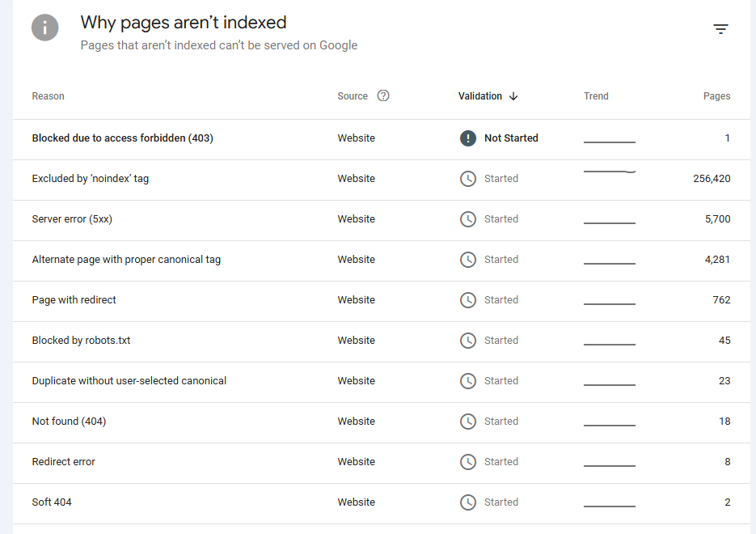Image resolution: width=756 pixels, height=534 pixels.
Task: Click the Validation sort arrow
Action: pyautogui.click(x=513, y=96)
